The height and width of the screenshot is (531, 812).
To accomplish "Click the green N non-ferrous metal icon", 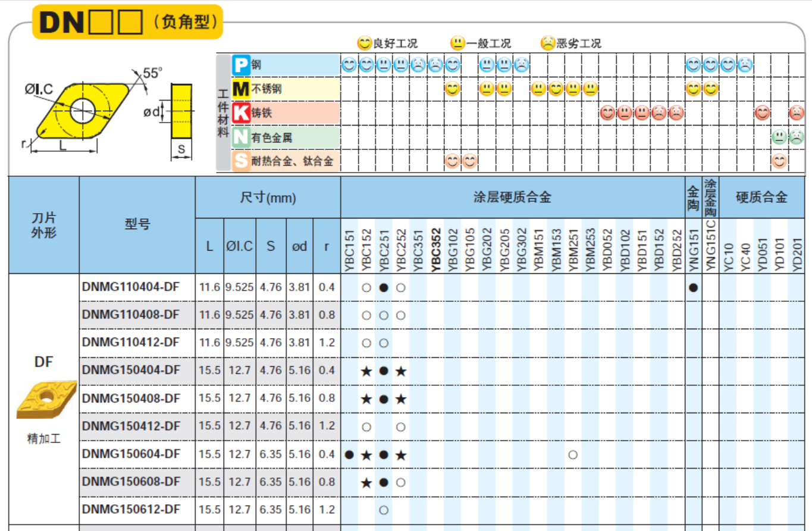I will tap(241, 138).
